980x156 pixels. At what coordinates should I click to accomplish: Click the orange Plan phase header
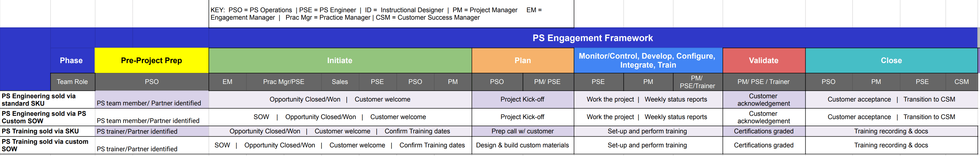tap(522, 60)
